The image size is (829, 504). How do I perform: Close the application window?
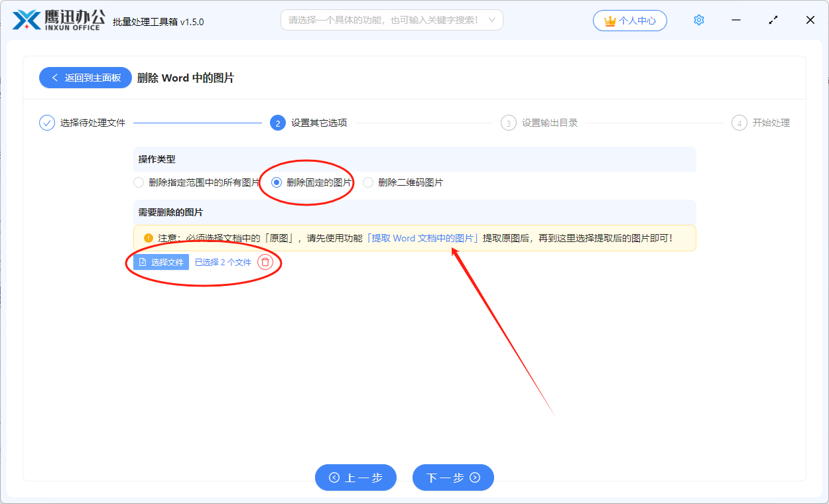(810, 20)
